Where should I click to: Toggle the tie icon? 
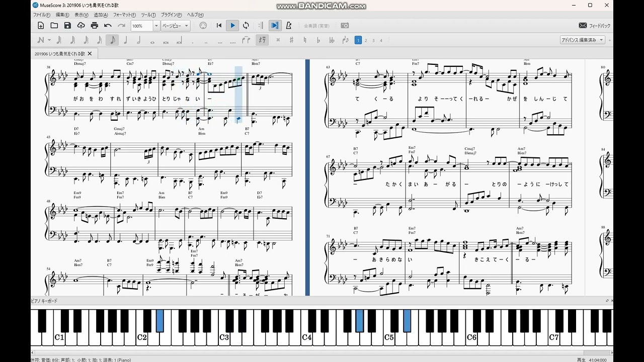(246, 40)
